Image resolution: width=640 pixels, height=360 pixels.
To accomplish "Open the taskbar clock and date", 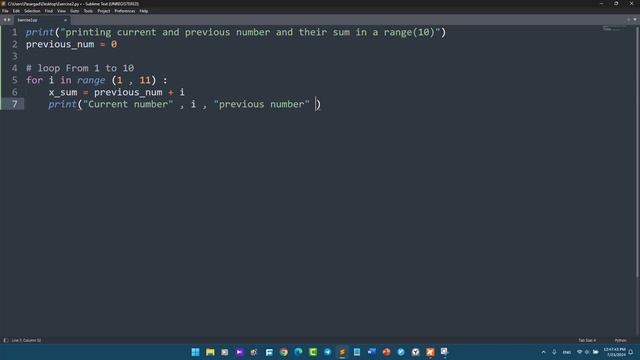I will (614, 352).
